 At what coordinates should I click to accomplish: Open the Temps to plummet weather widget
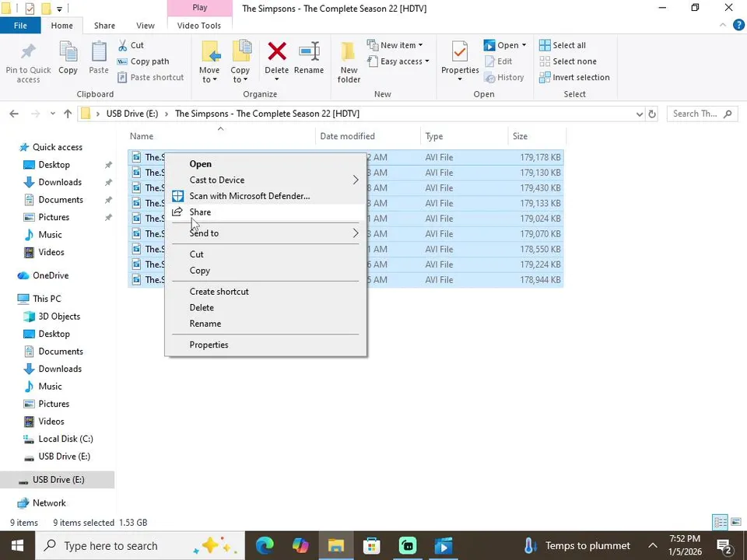coord(577,546)
